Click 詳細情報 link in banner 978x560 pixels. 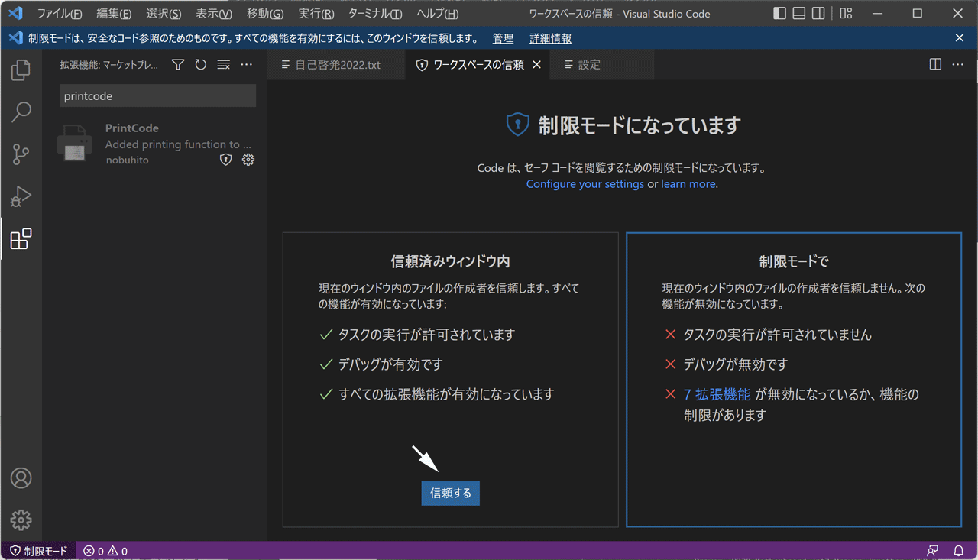pos(550,38)
